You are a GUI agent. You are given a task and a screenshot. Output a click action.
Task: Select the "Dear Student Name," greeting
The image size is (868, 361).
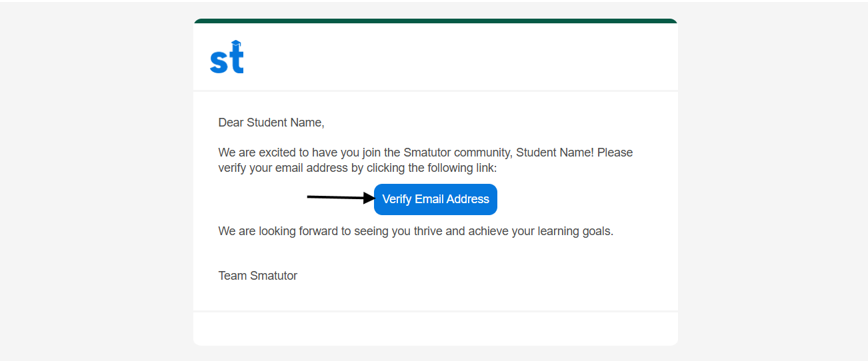[271, 123]
